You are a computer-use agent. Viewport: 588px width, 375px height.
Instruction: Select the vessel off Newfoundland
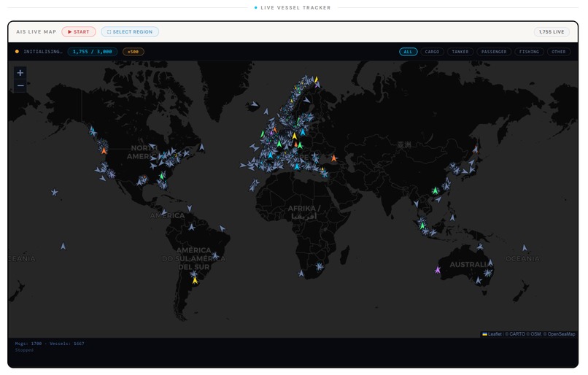[x=201, y=147]
